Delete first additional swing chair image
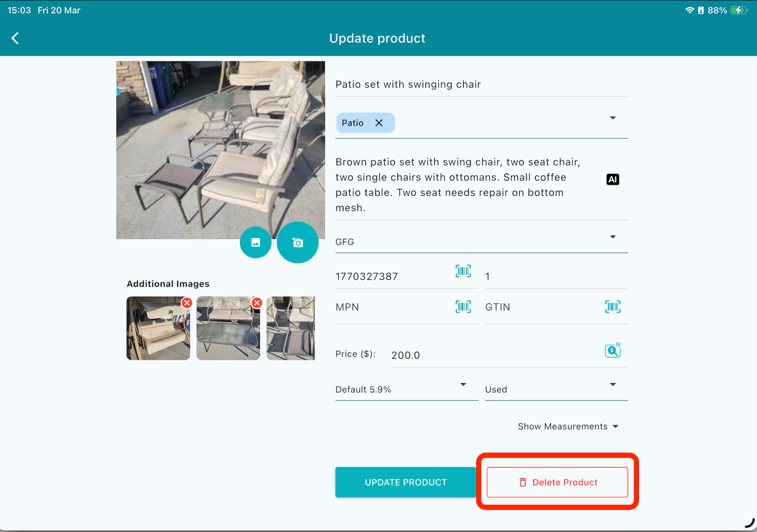The width and height of the screenshot is (757, 532). click(x=187, y=303)
